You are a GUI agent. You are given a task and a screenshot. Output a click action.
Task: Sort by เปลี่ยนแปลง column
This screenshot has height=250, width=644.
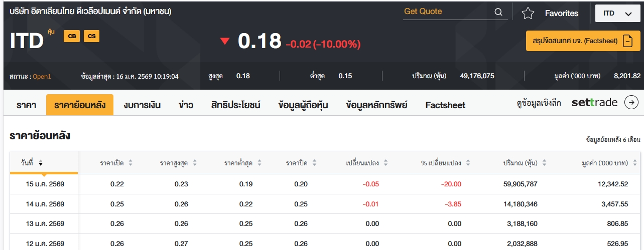click(385, 163)
